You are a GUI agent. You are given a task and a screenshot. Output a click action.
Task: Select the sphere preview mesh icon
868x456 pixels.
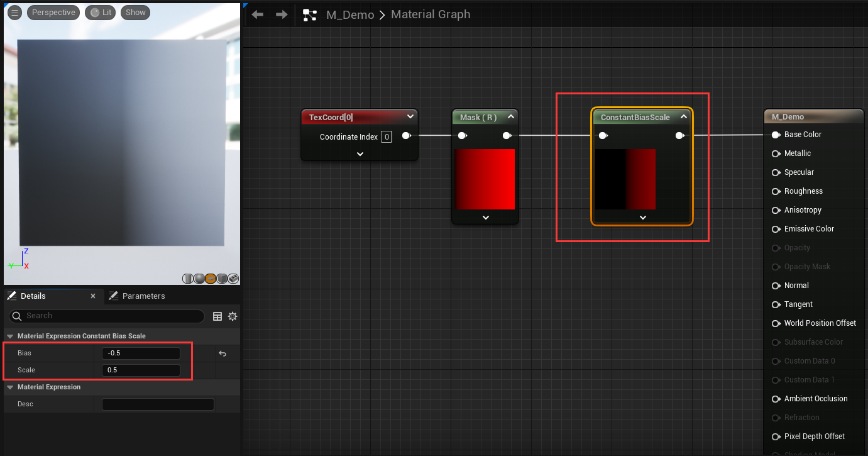point(199,279)
